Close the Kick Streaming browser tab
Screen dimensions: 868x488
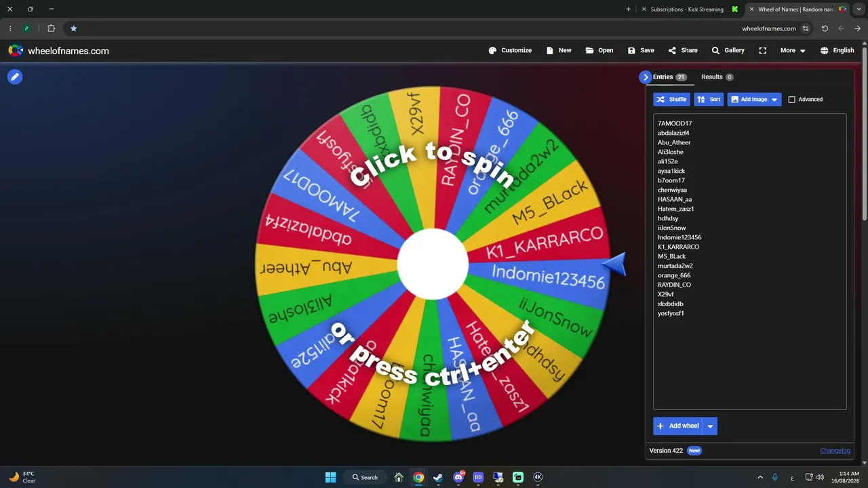pyautogui.click(x=644, y=9)
